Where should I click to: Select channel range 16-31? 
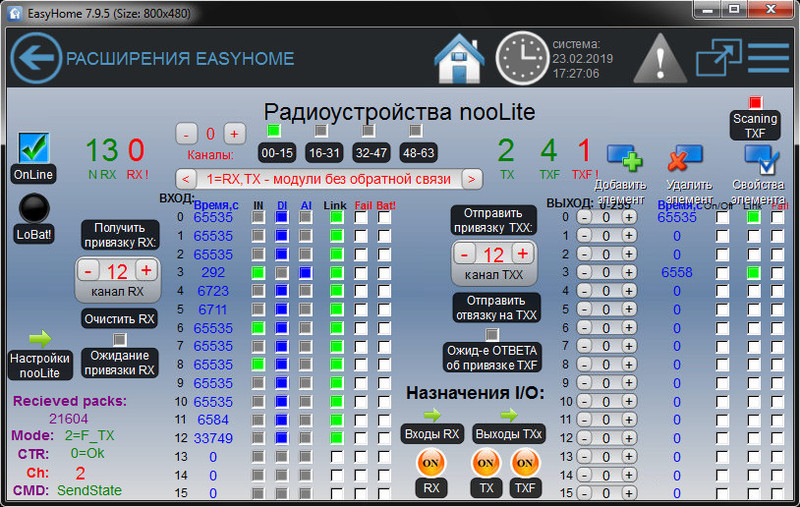tap(324, 153)
